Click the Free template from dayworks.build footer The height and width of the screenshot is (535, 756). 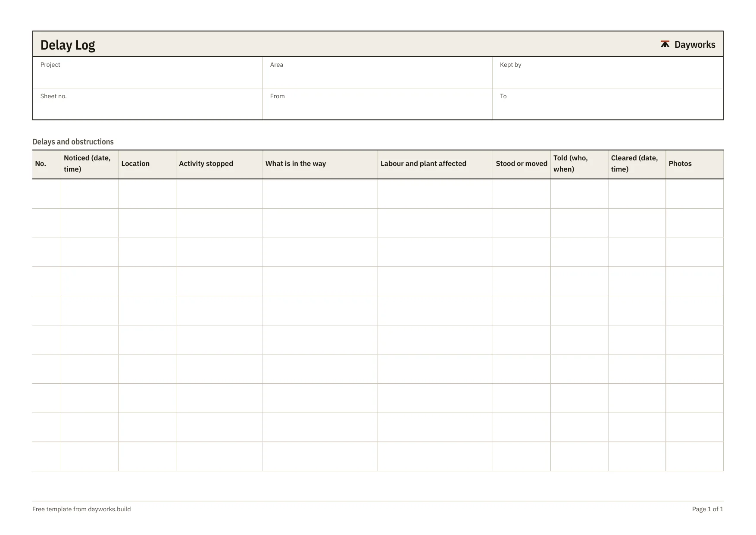[81, 509]
